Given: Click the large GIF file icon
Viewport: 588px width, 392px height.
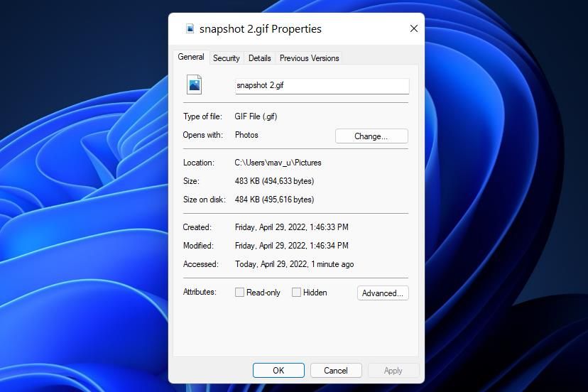Looking at the screenshot, I should pyautogui.click(x=195, y=85).
